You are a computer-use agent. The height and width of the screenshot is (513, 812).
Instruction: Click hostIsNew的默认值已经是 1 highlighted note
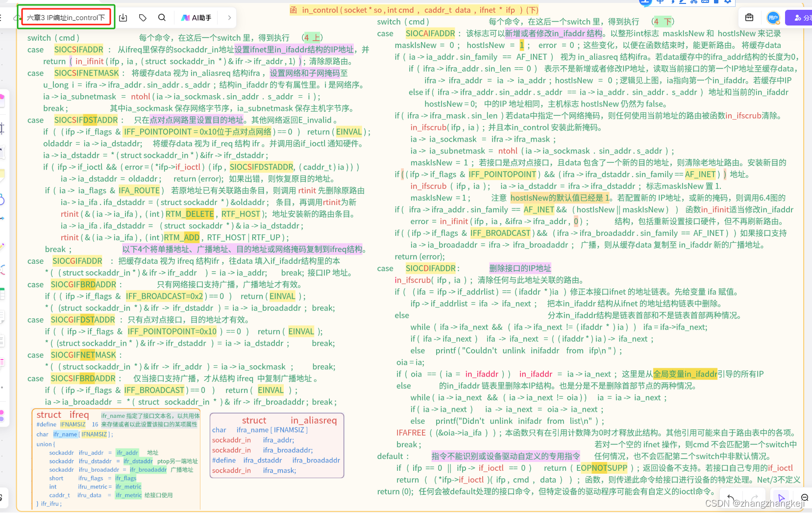click(x=561, y=198)
